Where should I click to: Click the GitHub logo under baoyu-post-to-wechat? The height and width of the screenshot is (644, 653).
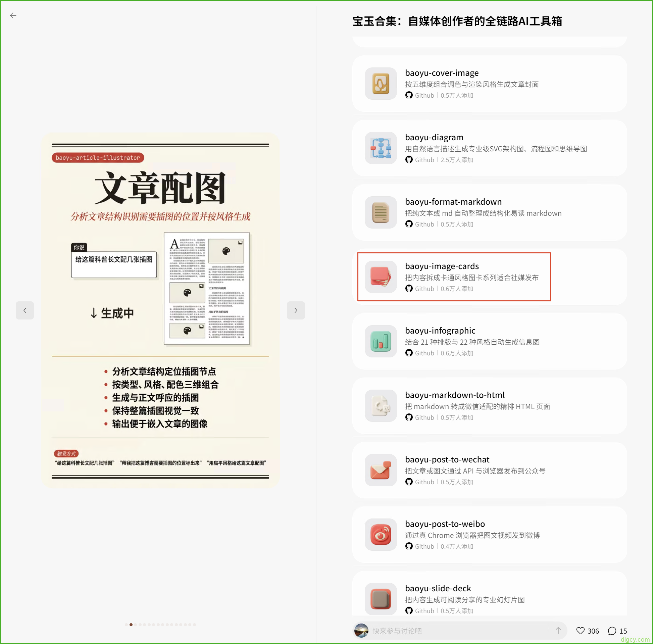click(x=409, y=482)
